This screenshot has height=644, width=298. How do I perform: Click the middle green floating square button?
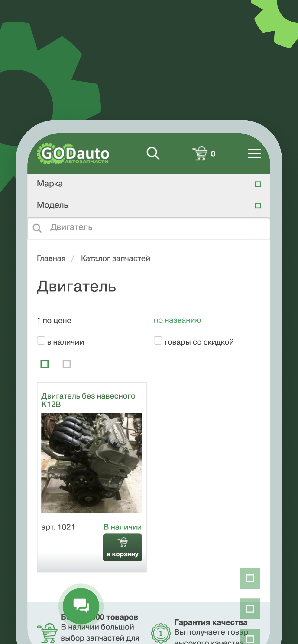(x=250, y=609)
